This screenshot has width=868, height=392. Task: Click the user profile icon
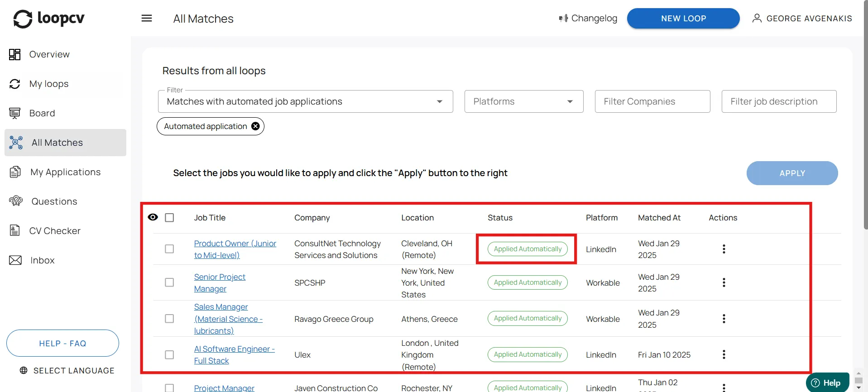pos(757,18)
